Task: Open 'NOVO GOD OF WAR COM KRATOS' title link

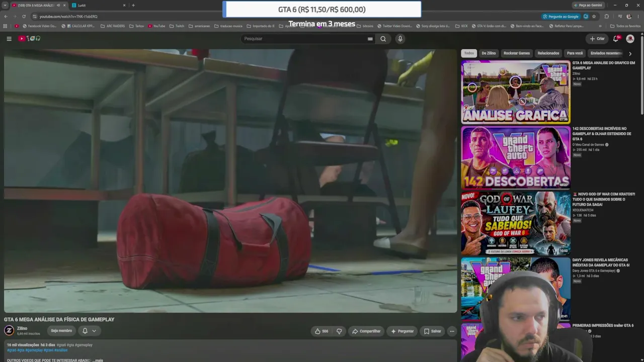Action: point(604,199)
